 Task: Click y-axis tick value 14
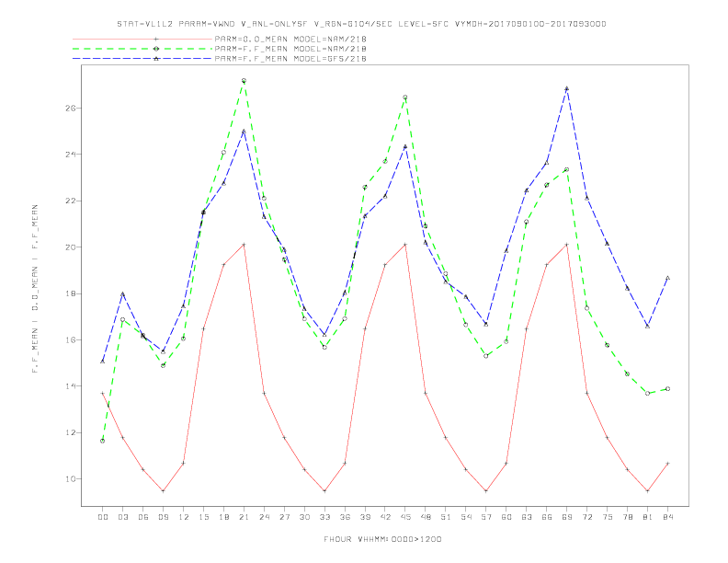click(70, 386)
